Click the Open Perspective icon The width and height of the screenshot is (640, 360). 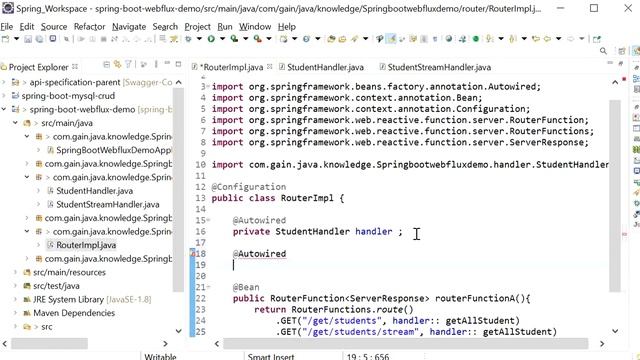pos(622,51)
